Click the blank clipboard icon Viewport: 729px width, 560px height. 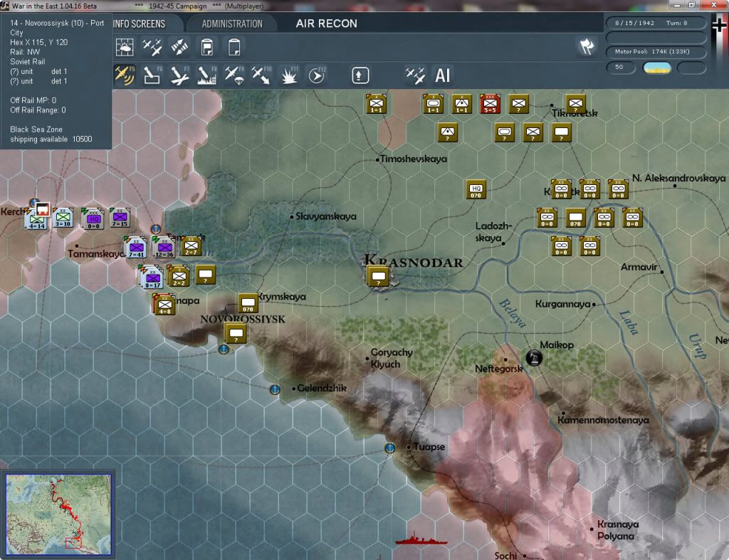click(x=234, y=47)
